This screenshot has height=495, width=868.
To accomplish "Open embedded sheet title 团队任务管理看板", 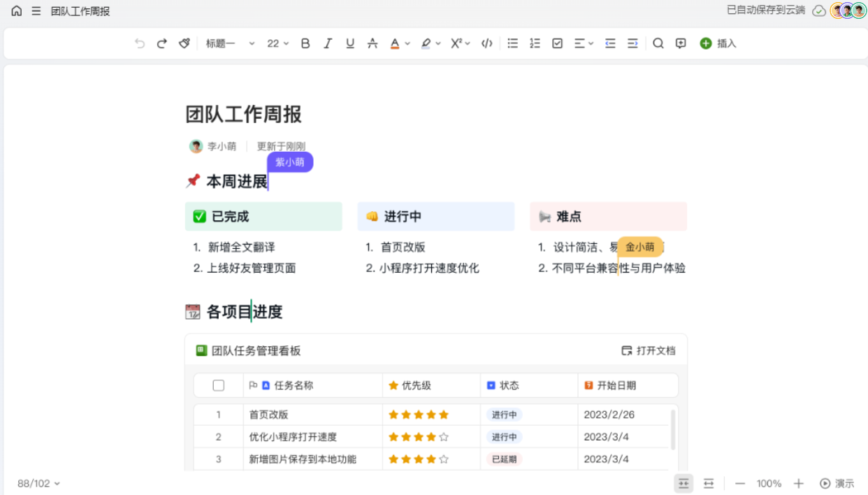I will 256,350.
